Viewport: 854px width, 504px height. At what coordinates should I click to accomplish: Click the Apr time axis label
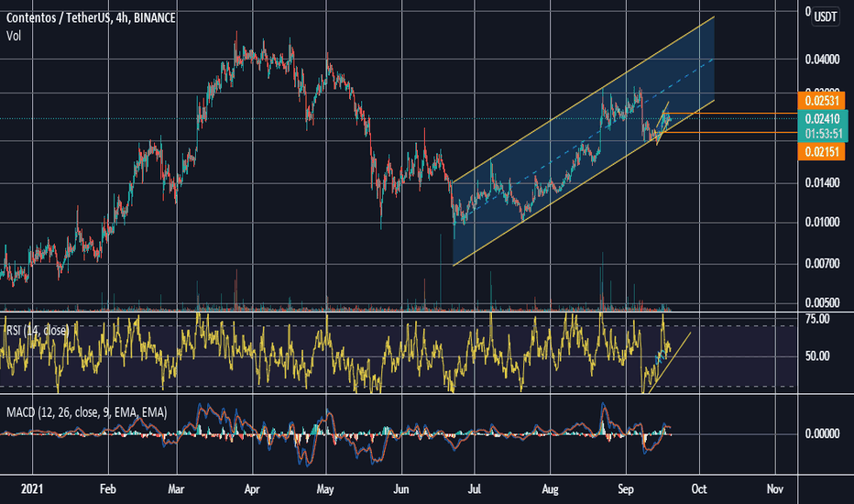252,488
